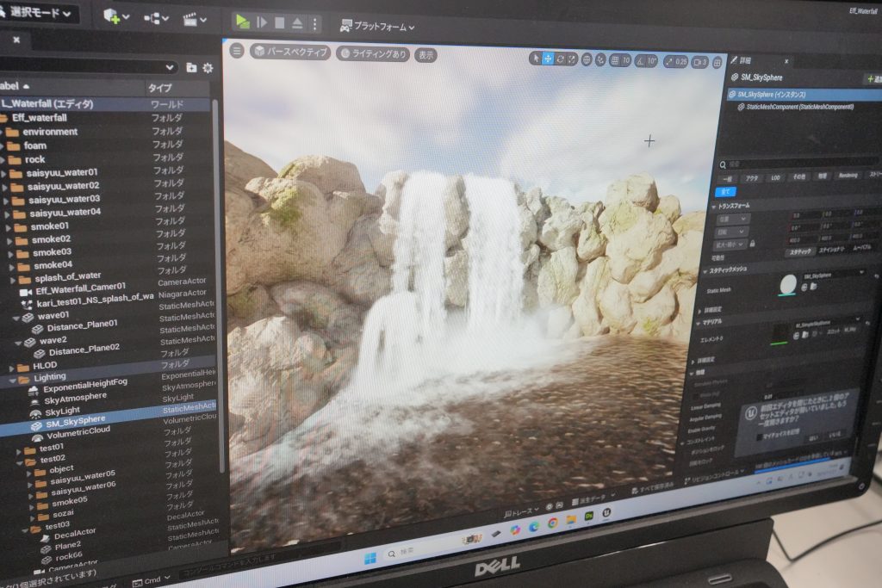Image resolution: width=882 pixels, height=588 pixels.
Task: Click the new folder icon in outliner
Action: 191,67
